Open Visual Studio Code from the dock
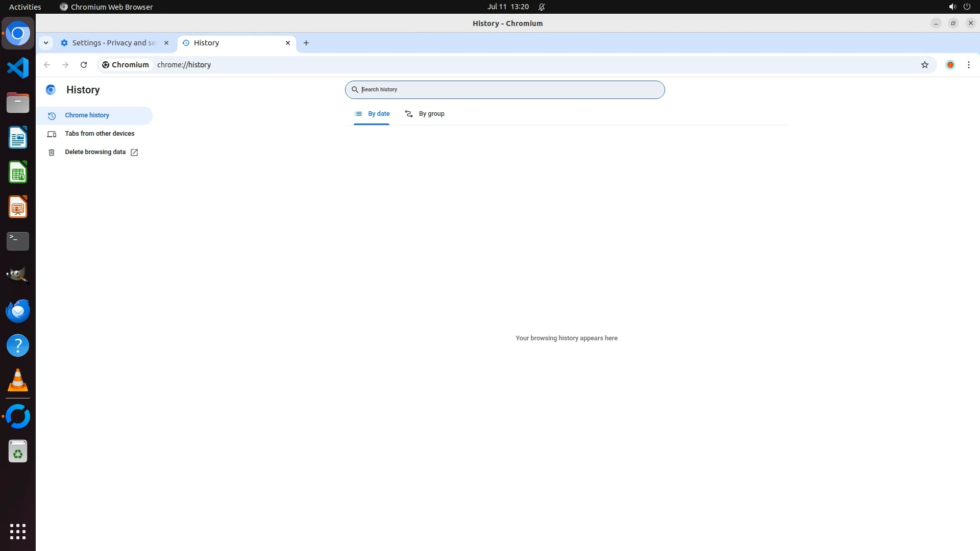Viewport: 980px width, 551px height. point(18,68)
